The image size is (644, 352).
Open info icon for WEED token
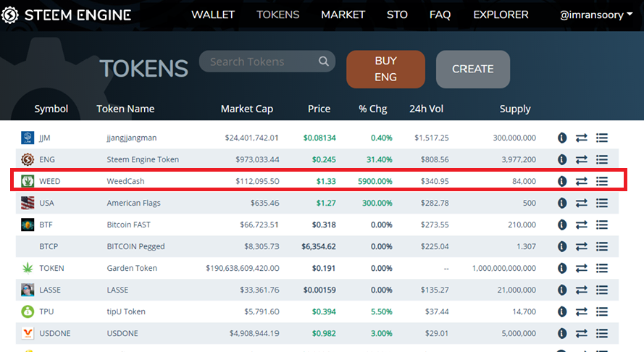[x=562, y=181]
